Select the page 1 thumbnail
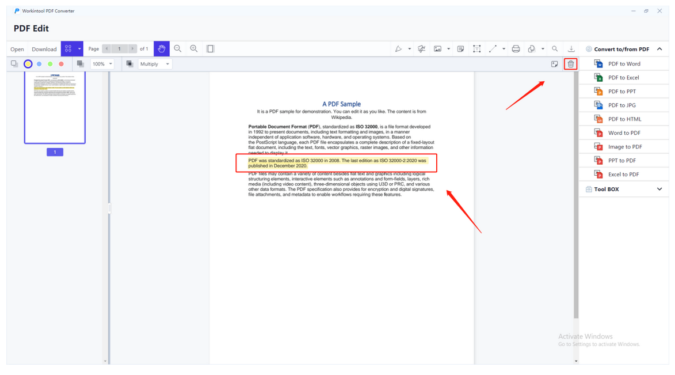The height and width of the screenshot is (375, 675). [x=55, y=108]
